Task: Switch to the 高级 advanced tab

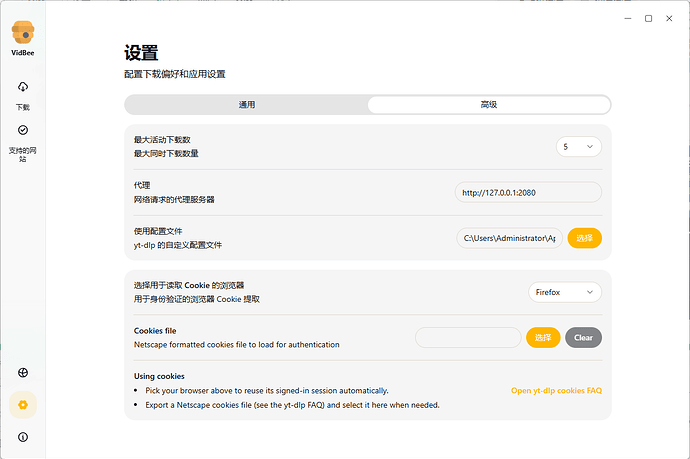Action: pyautogui.click(x=489, y=105)
